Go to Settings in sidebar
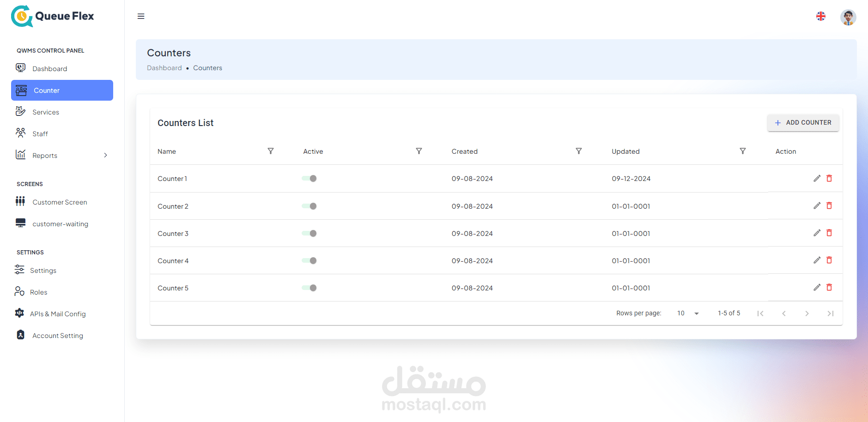 tap(62, 270)
